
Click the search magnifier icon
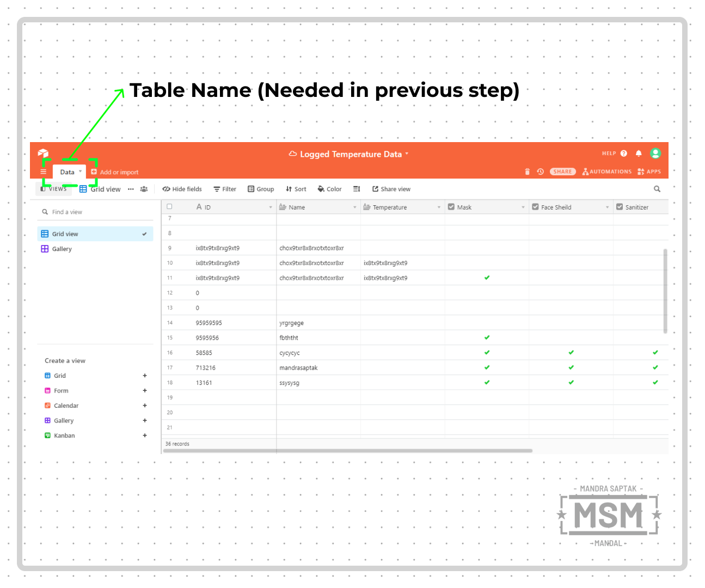tap(657, 189)
